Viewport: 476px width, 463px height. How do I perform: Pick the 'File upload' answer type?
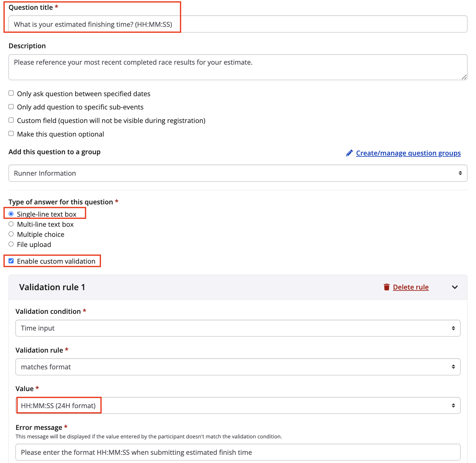pyautogui.click(x=11, y=244)
